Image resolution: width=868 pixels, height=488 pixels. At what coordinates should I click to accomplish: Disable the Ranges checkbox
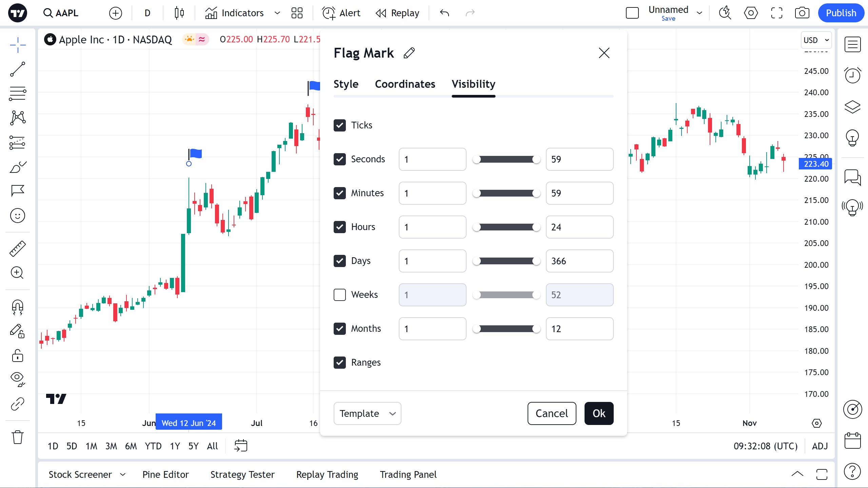click(x=340, y=363)
